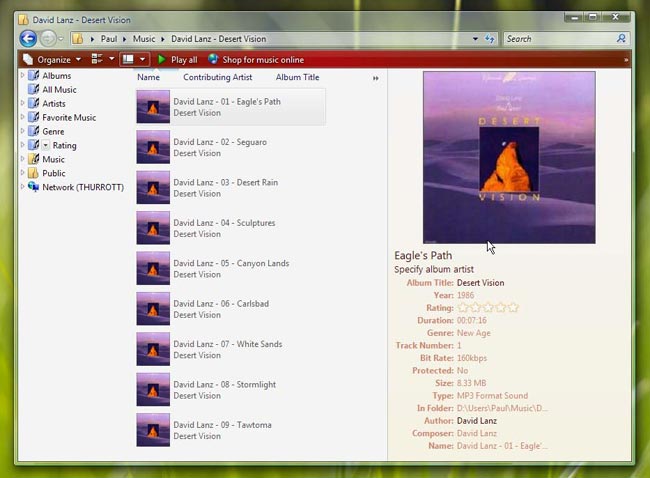Open the Organize dropdown menu
This screenshot has height=478, width=650.
(52, 60)
